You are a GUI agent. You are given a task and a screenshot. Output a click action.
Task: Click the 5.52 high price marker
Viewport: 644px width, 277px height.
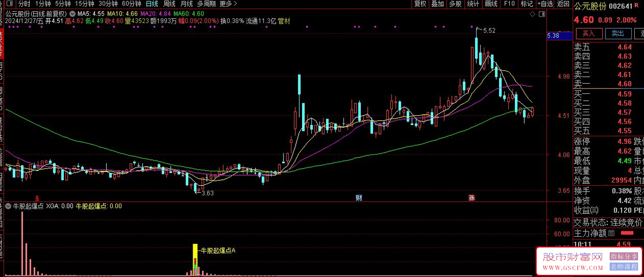click(x=488, y=31)
